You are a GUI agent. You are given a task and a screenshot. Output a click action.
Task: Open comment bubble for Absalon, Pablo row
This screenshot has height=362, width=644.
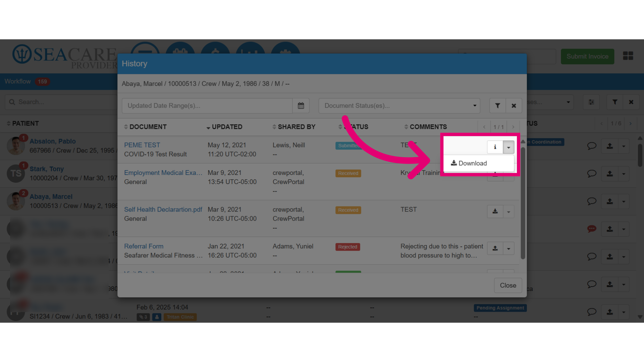(x=592, y=146)
